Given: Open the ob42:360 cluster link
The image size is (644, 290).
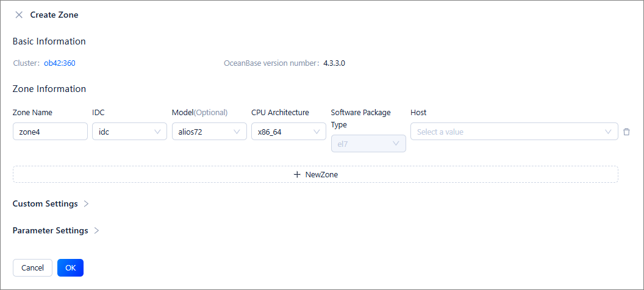Looking at the screenshot, I should pyautogui.click(x=59, y=63).
